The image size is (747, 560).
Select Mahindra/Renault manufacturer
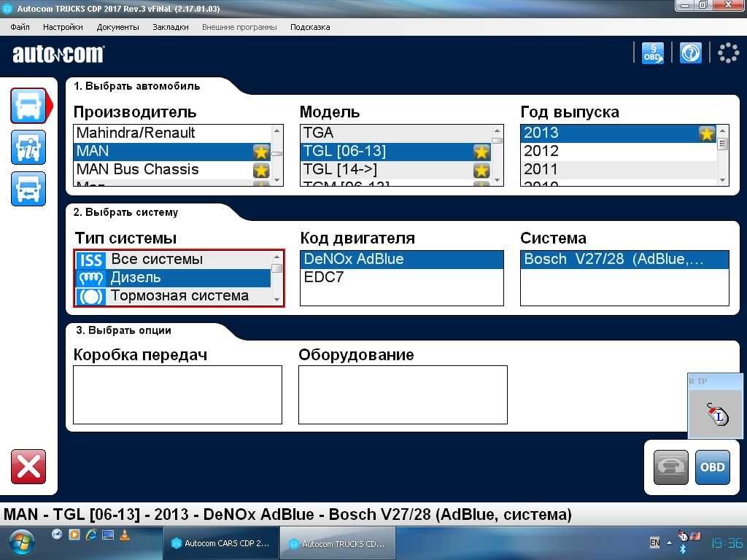[172, 133]
